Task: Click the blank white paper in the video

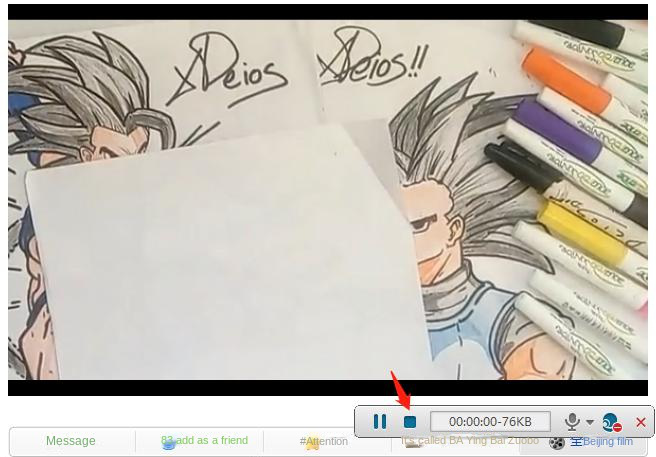Action: (226, 255)
